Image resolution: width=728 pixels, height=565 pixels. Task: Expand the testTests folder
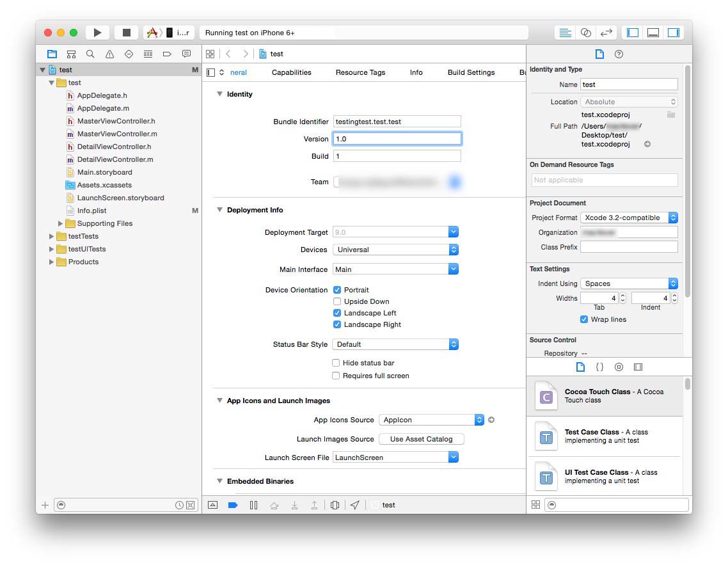51,236
